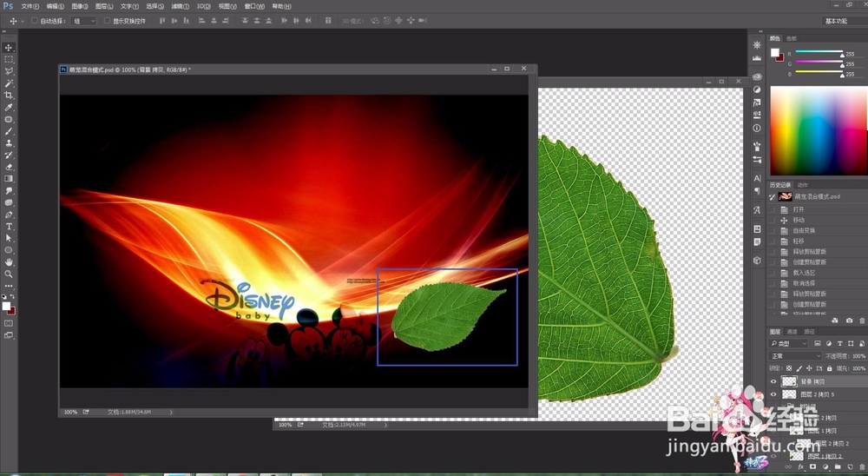Select the Hand tool
Image resolution: width=868 pixels, height=476 pixels.
click(x=9, y=262)
